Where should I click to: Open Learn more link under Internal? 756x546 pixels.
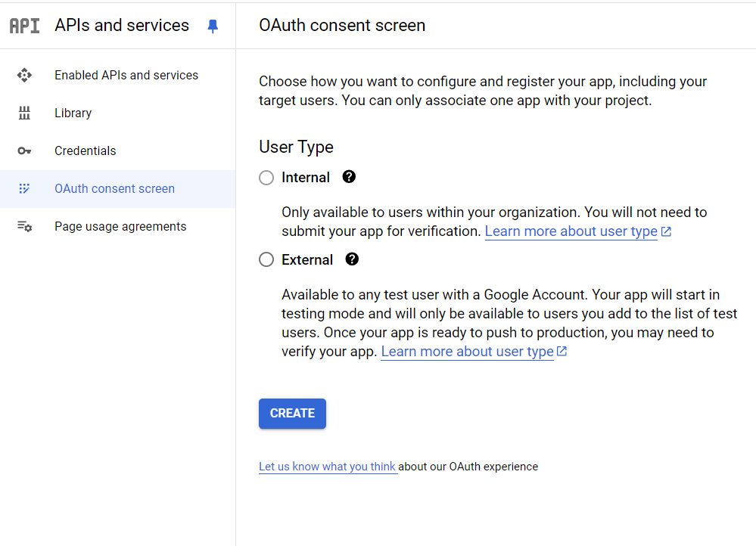point(571,231)
